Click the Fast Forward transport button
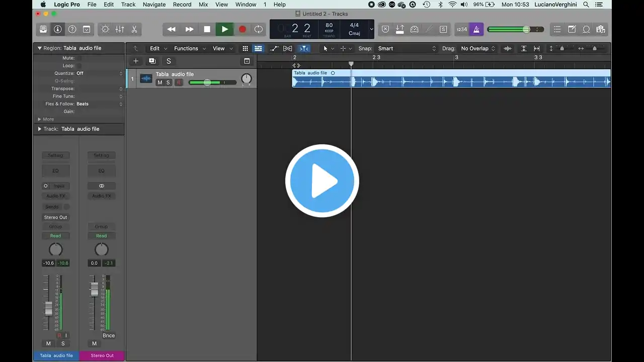The width and height of the screenshot is (644, 362). pyautogui.click(x=189, y=29)
